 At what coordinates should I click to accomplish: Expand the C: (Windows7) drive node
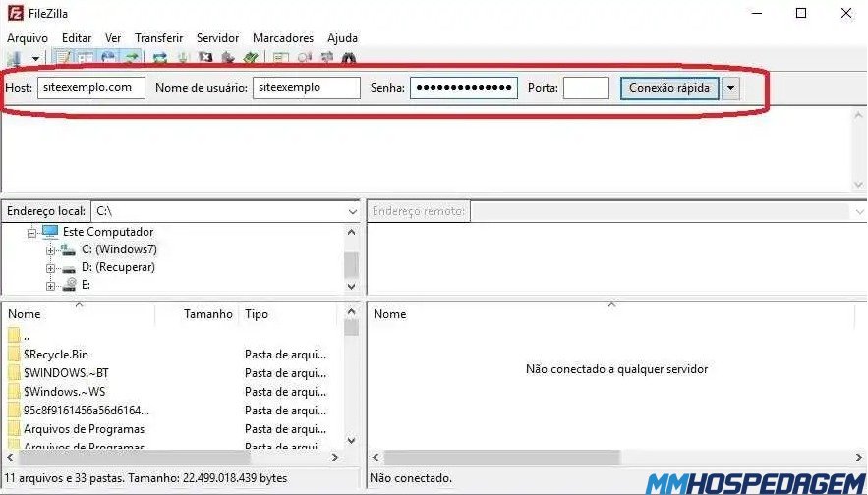(x=50, y=250)
